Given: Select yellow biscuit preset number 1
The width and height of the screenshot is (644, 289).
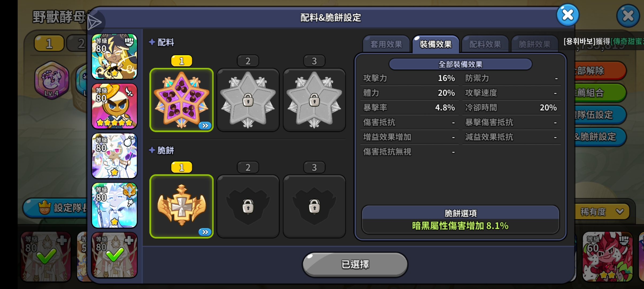Looking at the screenshot, I should click(x=182, y=167).
